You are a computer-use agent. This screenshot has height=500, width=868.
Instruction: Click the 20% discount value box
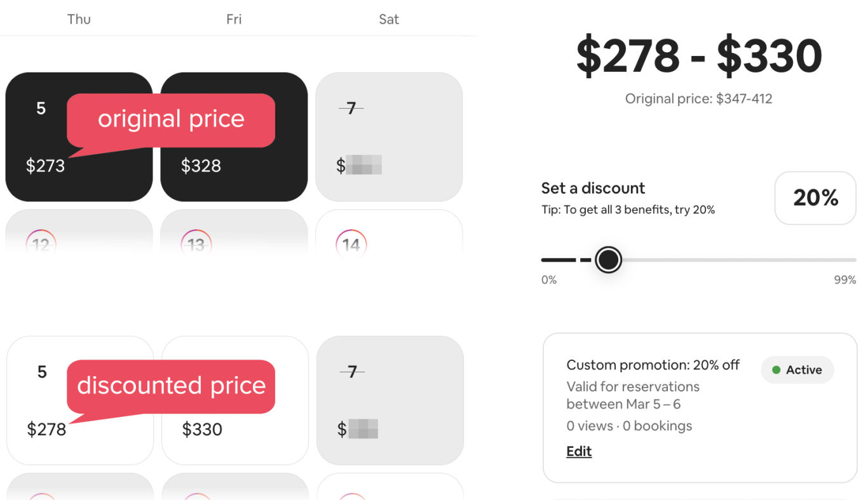point(815,198)
